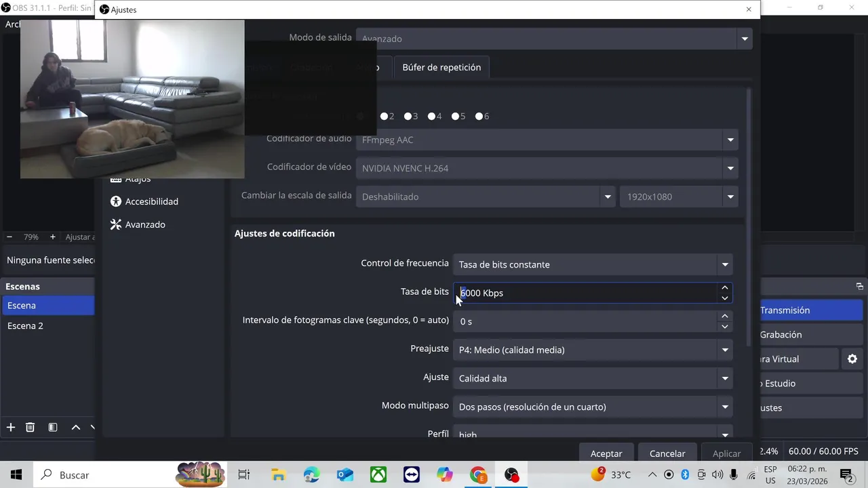
Task: Show hidden system tray icons
Action: click(652, 474)
